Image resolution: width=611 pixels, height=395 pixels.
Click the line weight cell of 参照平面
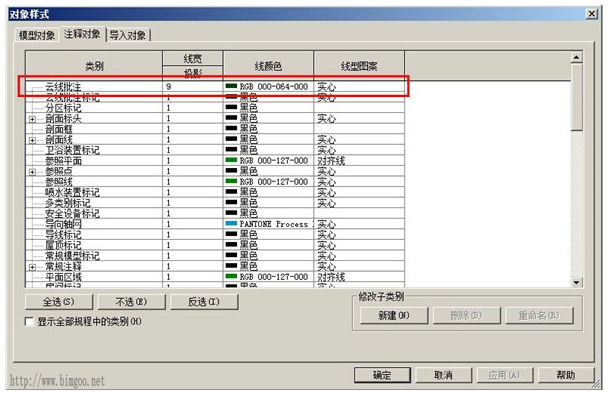point(192,160)
